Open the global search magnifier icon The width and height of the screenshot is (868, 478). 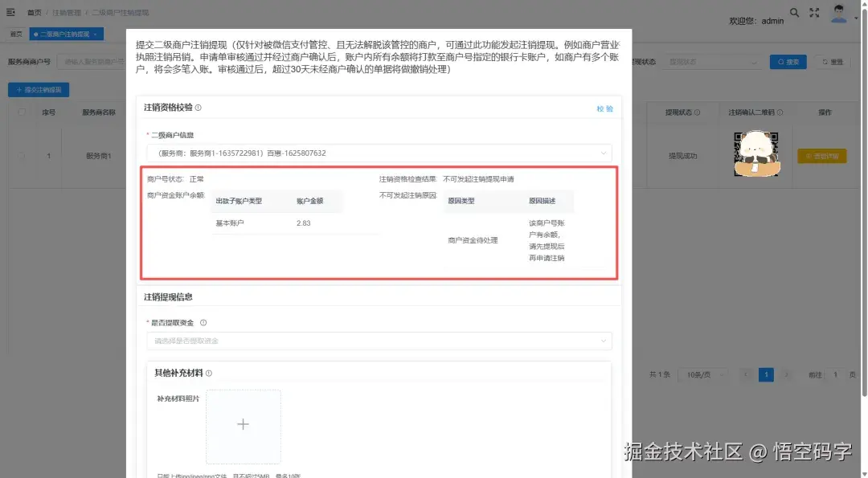[x=794, y=12]
